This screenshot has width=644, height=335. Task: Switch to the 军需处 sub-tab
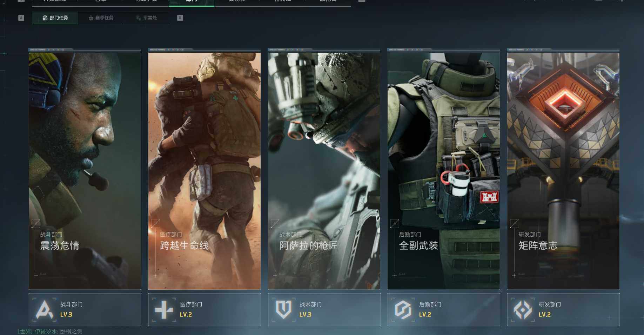(x=147, y=18)
